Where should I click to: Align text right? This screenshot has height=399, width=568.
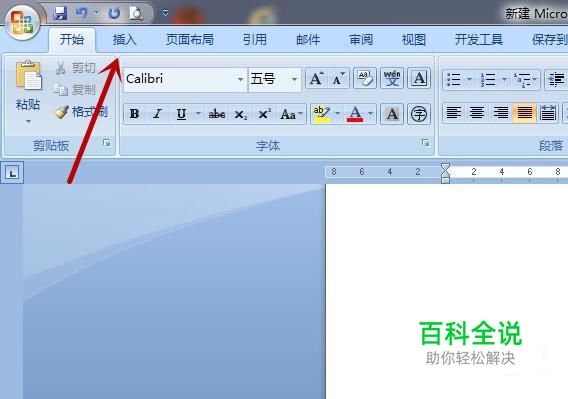click(501, 113)
